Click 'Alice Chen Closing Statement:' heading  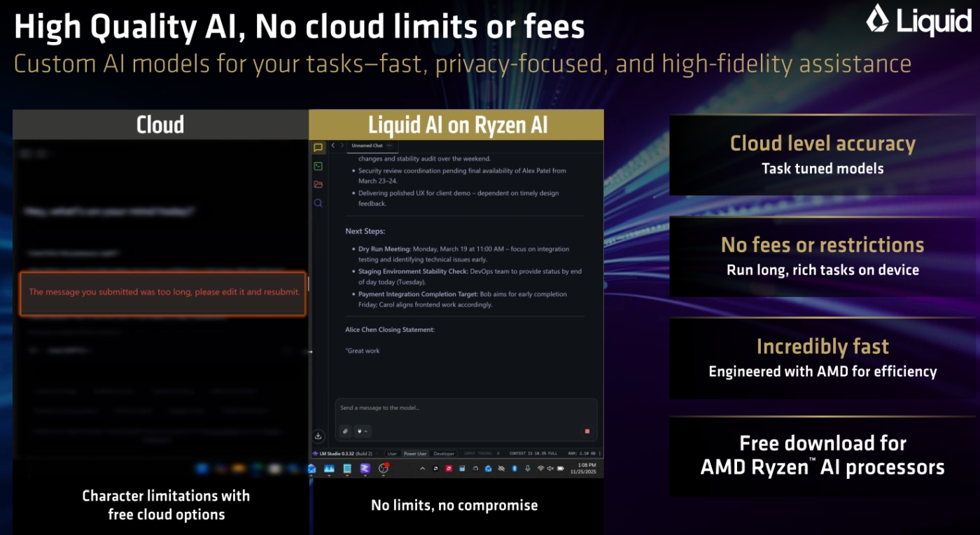(x=390, y=329)
